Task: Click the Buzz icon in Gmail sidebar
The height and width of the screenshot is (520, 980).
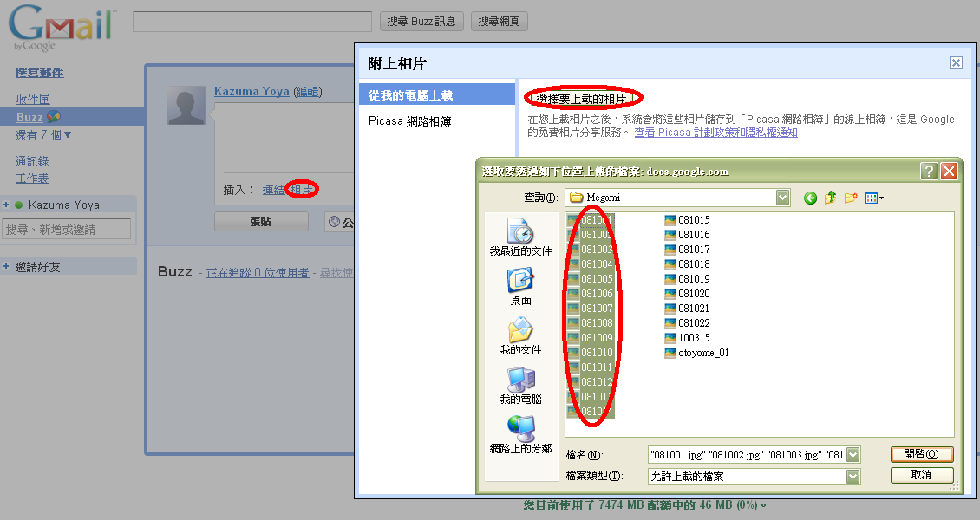Action: coord(54,116)
